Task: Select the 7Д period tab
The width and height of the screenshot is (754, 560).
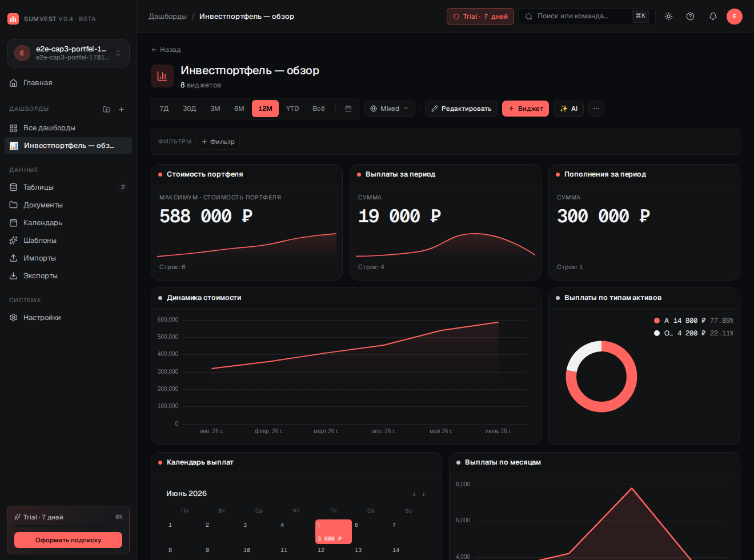Action: click(164, 109)
